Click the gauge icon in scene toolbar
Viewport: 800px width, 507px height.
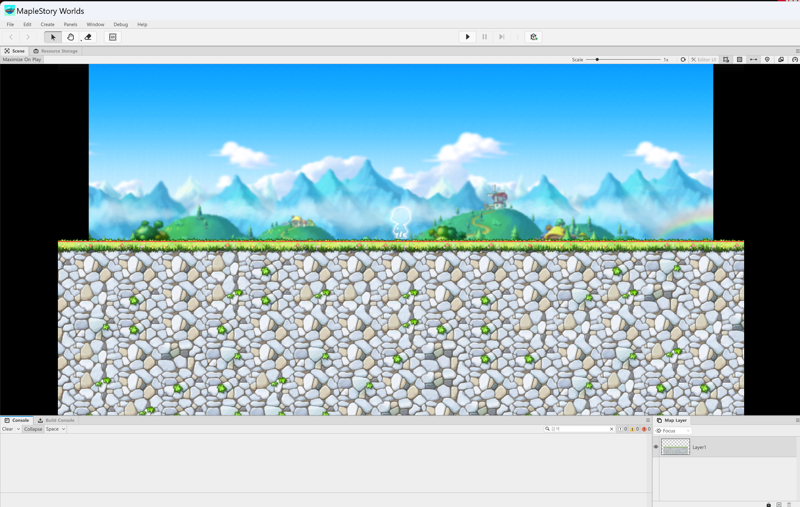click(x=794, y=60)
